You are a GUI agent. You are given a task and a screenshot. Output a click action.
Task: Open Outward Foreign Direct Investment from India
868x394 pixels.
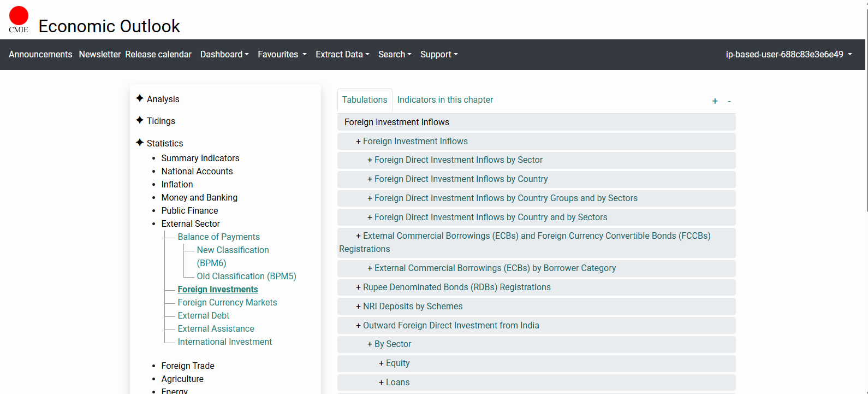tap(450, 326)
